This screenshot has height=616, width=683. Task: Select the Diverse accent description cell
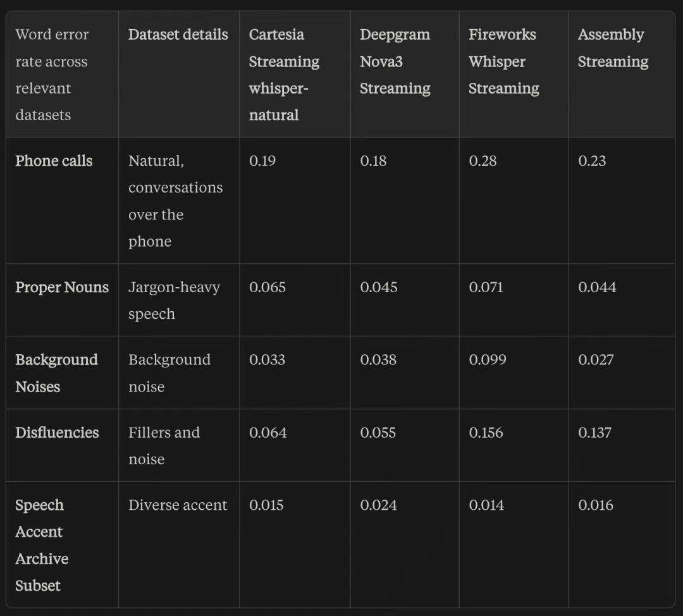pos(178,505)
